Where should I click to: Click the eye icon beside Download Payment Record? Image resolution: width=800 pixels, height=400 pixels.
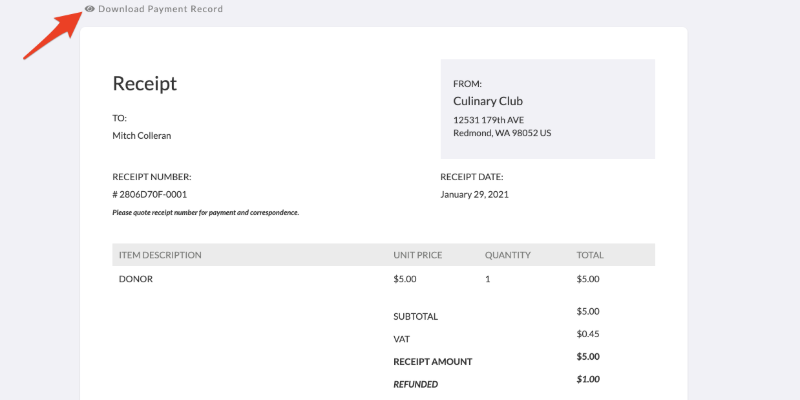click(90, 9)
